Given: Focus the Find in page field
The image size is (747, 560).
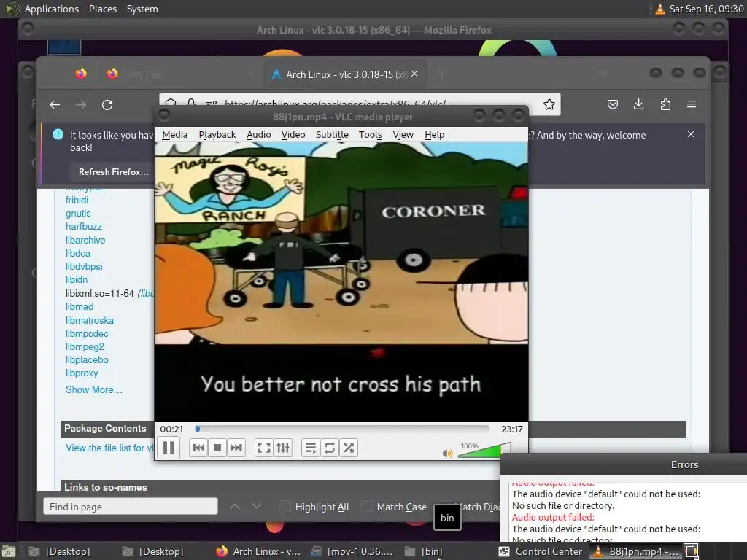Looking at the screenshot, I should (x=130, y=507).
